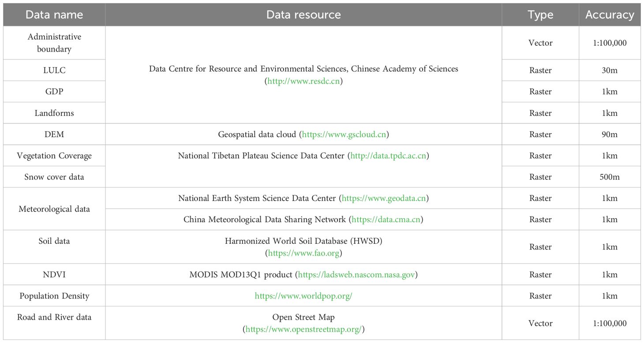Select the "Type" column header

(540, 15)
